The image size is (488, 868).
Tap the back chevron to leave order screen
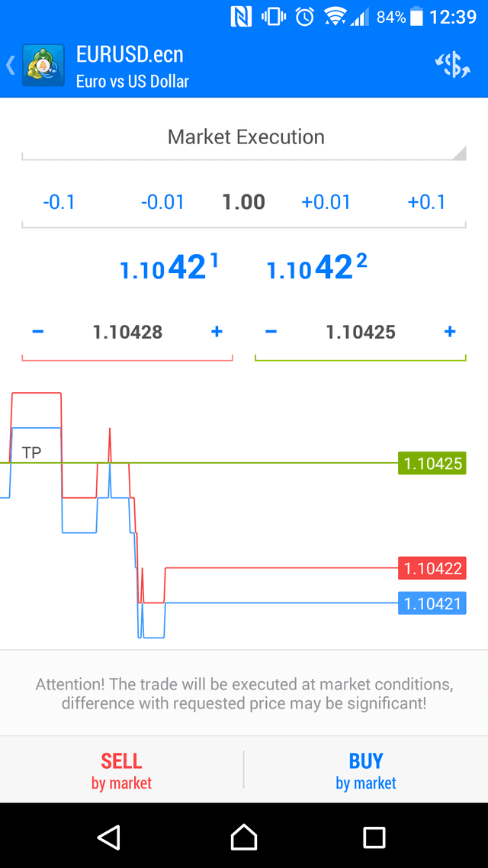point(11,66)
